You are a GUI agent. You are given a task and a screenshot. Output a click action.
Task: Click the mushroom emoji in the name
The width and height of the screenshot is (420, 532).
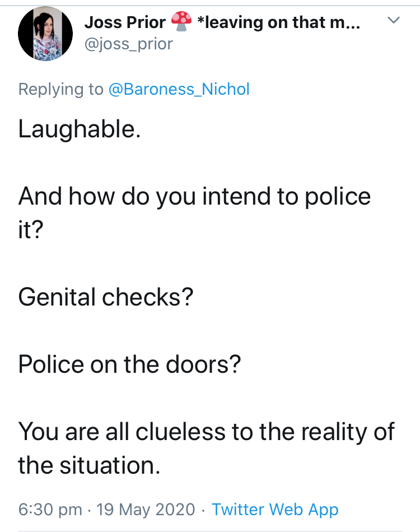tap(181, 22)
